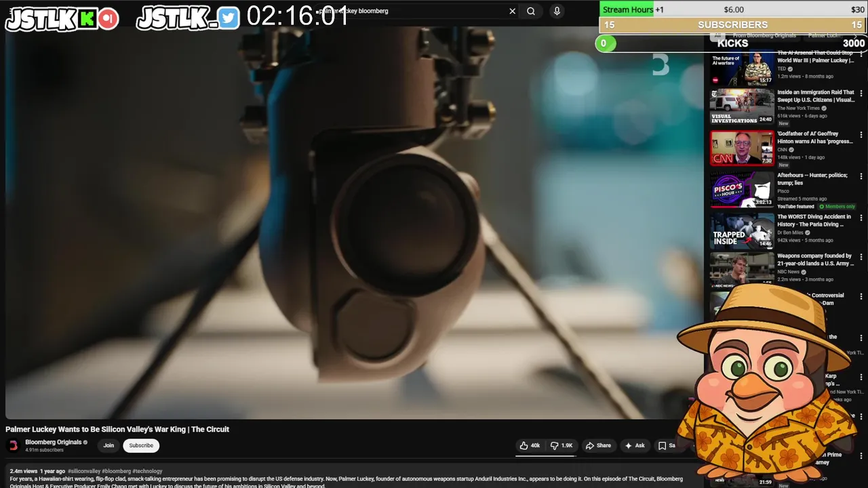This screenshot has width=868, height=488.
Task: Click the 02:16:01 stream timer
Action: click(297, 16)
